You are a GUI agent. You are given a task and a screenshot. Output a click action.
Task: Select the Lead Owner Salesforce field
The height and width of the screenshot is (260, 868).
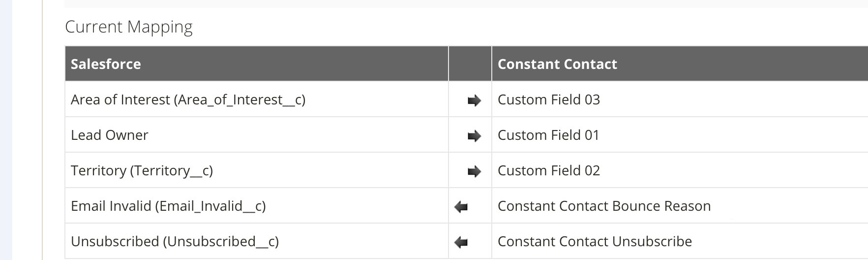click(256, 135)
